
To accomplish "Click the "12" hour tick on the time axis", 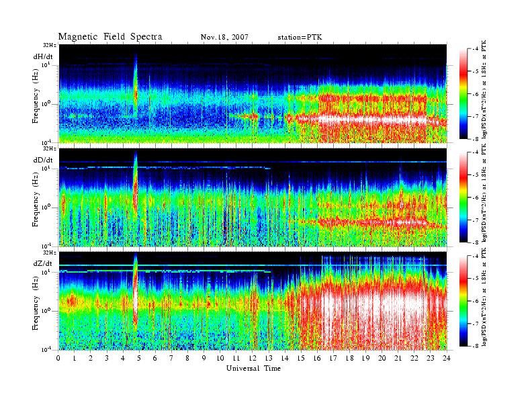I will tap(253, 358).
